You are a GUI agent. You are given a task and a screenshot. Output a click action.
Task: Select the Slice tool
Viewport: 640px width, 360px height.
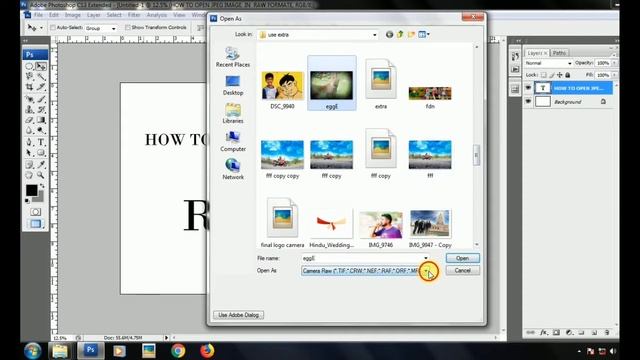coord(41,87)
